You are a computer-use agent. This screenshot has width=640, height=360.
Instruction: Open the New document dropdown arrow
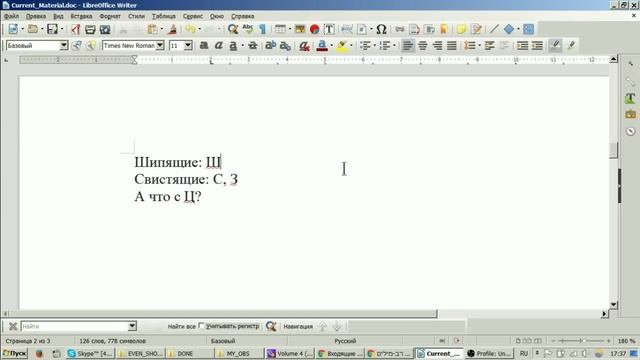tap(22, 29)
